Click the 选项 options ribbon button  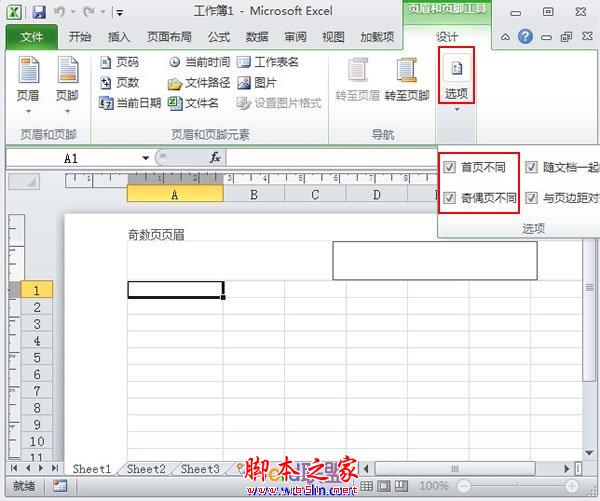tap(457, 75)
